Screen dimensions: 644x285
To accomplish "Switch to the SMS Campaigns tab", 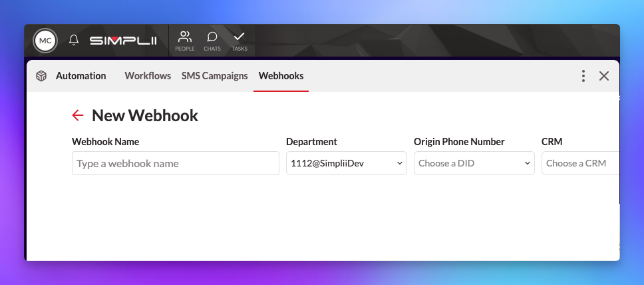I will (214, 76).
